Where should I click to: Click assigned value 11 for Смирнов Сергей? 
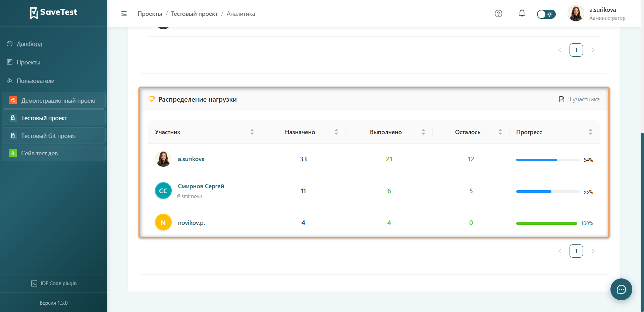click(303, 191)
